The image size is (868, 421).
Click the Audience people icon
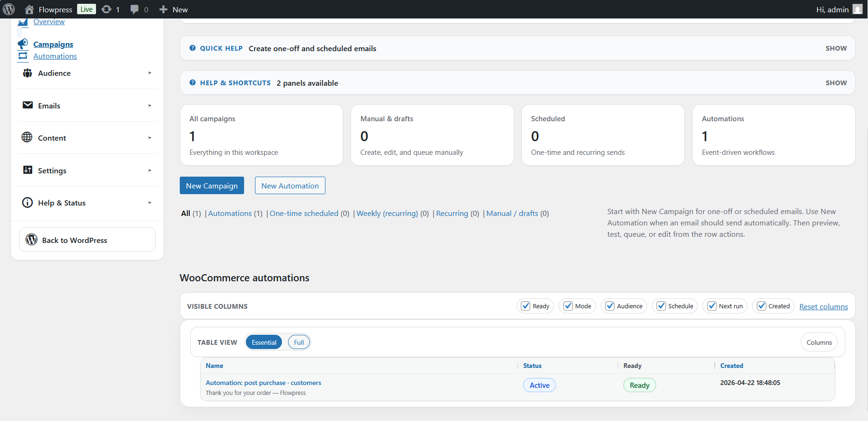pyautogui.click(x=27, y=73)
